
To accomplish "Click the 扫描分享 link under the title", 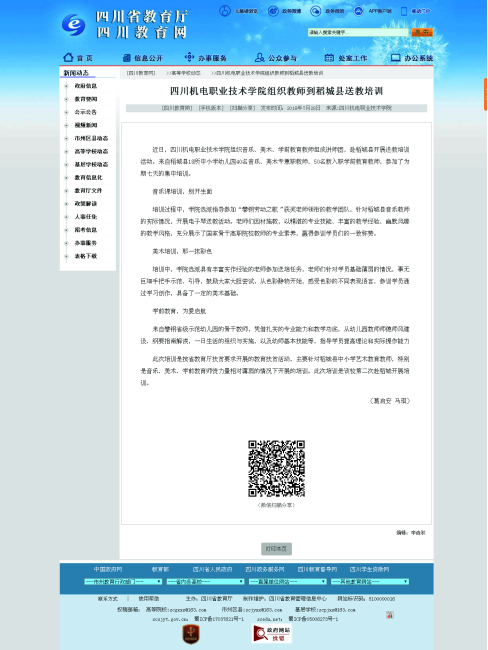I will tap(242, 108).
